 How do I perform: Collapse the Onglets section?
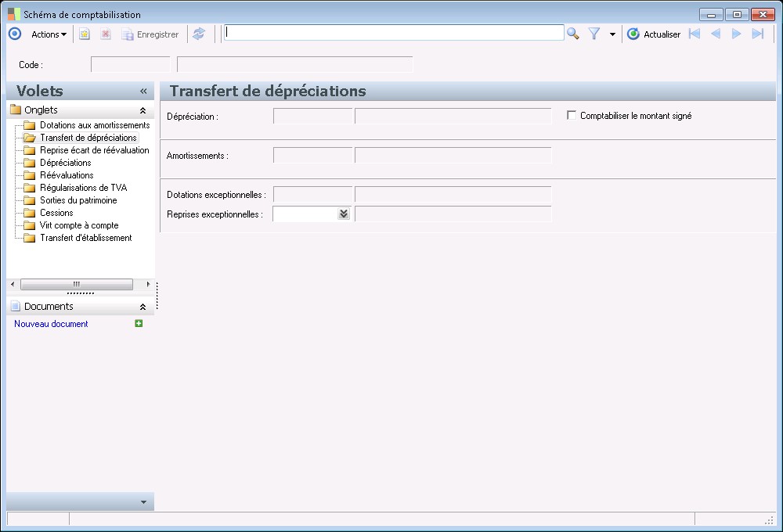pyautogui.click(x=143, y=110)
